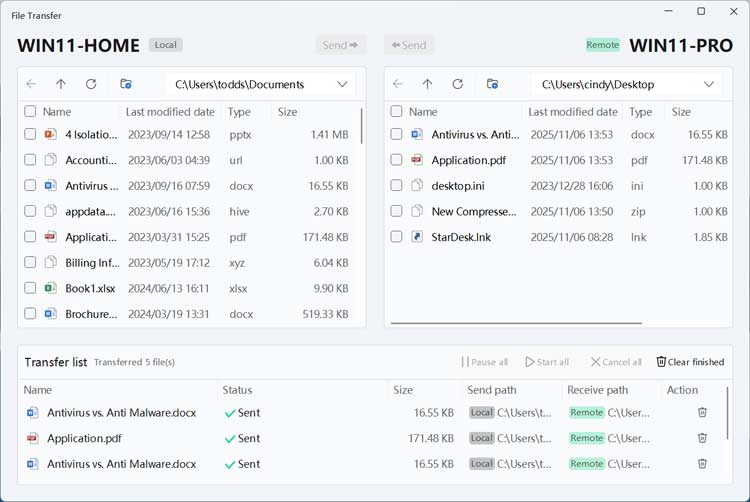This screenshot has width=750, height=502.
Task: Click Send to local button
Action: [x=409, y=45]
